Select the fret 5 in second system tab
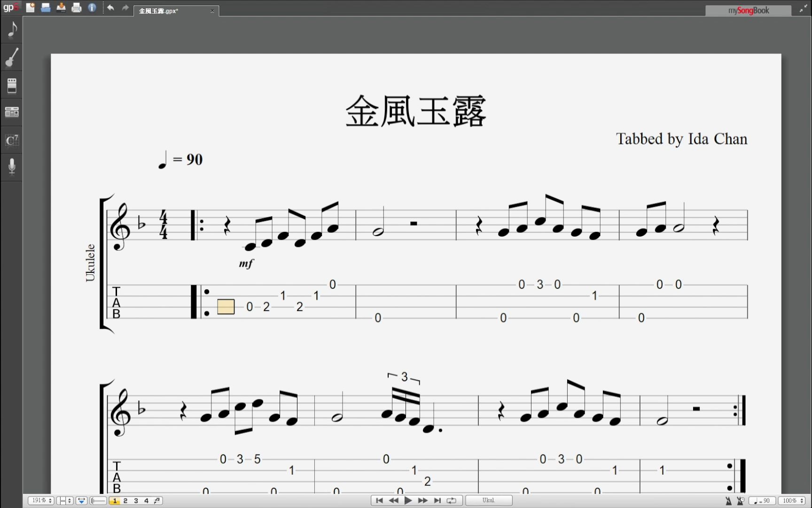This screenshot has width=812, height=508. pos(257,459)
